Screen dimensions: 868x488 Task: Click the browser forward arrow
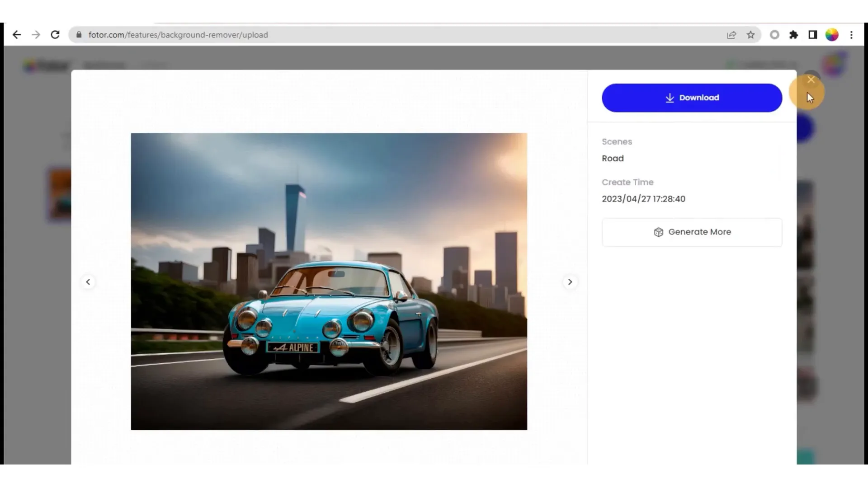pos(36,35)
